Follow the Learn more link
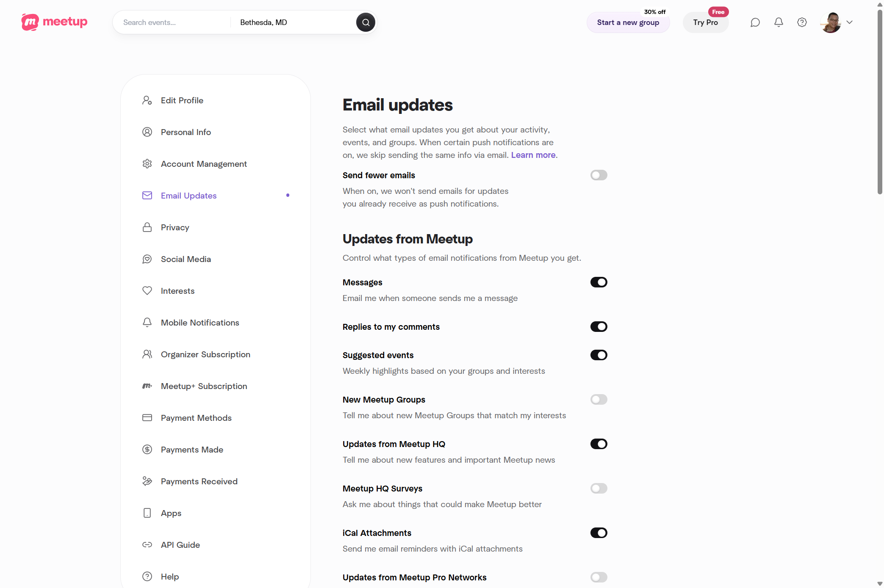 click(533, 155)
